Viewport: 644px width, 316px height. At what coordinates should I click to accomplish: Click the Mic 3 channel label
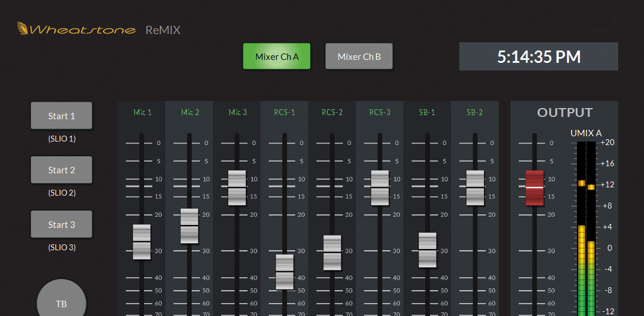pyautogui.click(x=238, y=112)
